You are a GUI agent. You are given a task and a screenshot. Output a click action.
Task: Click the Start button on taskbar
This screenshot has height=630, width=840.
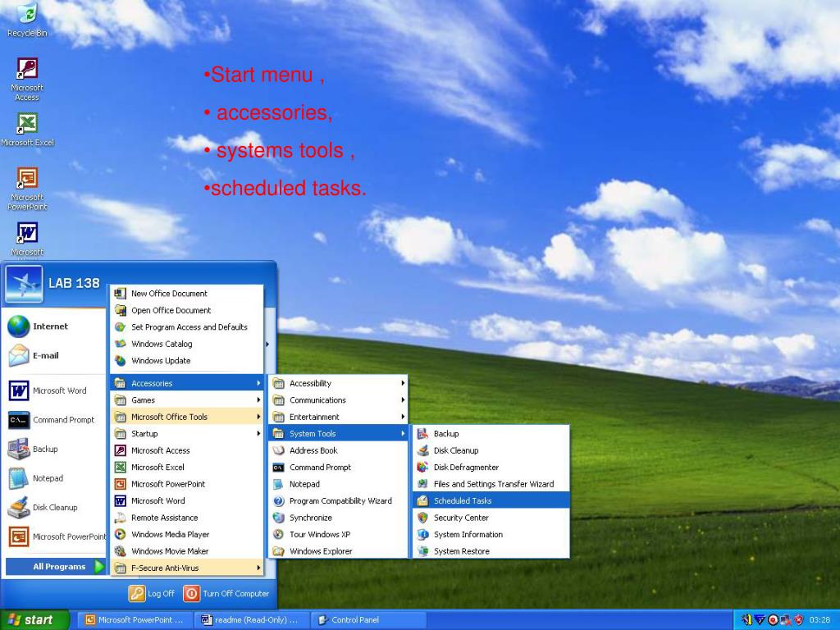coord(34,620)
